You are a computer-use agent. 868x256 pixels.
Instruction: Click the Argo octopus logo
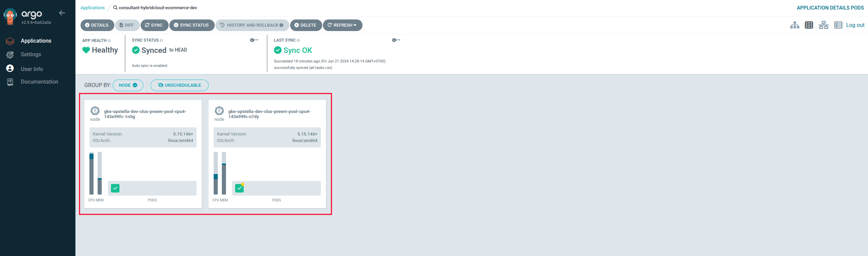point(10,16)
